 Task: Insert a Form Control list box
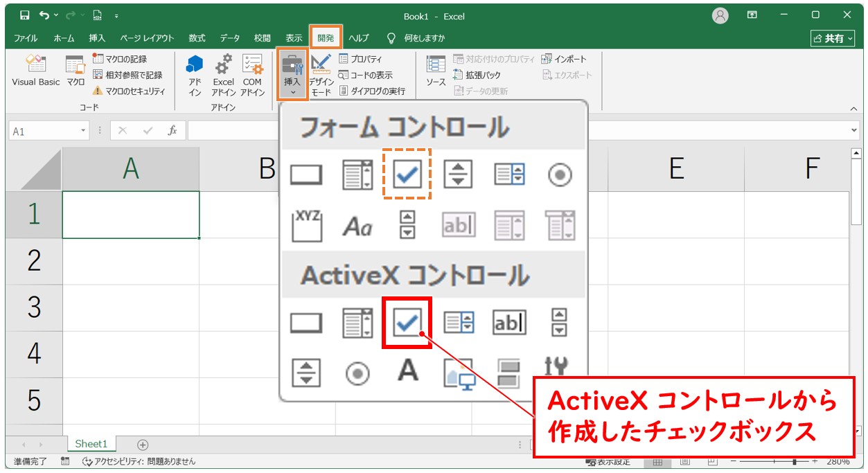(x=508, y=175)
